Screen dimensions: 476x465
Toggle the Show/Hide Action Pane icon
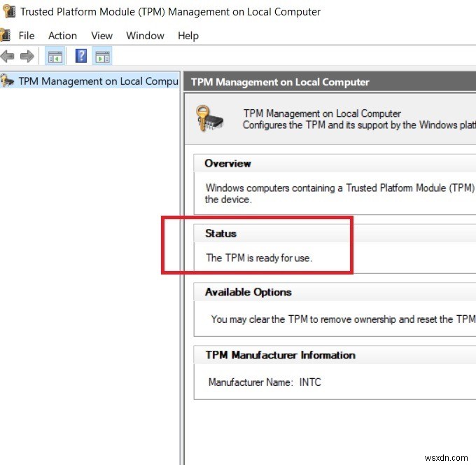click(x=102, y=56)
